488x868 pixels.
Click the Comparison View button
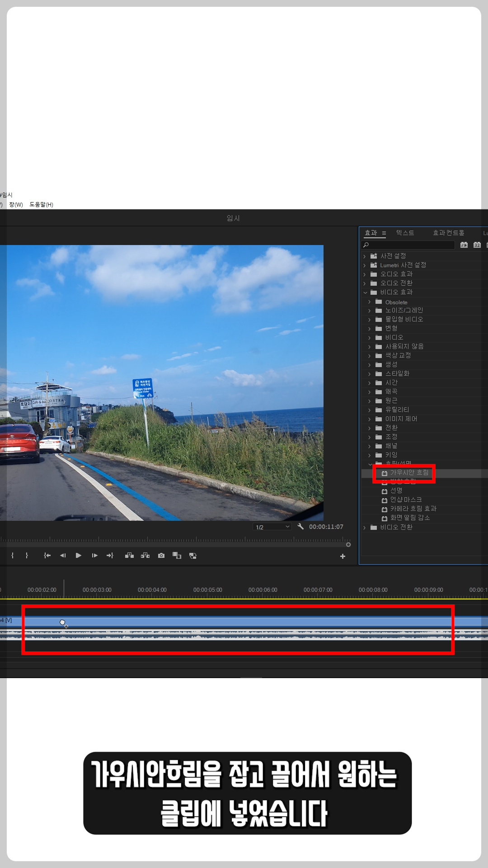[x=177, y=556]
